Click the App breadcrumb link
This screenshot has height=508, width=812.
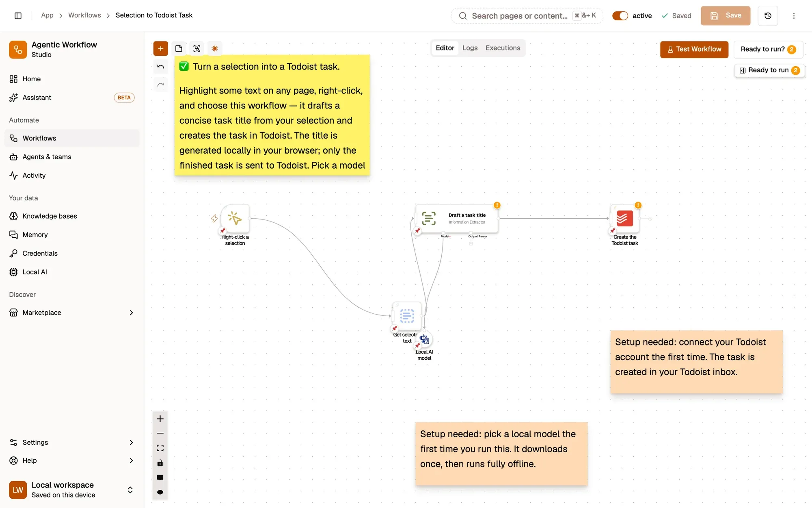click(47, 15)
